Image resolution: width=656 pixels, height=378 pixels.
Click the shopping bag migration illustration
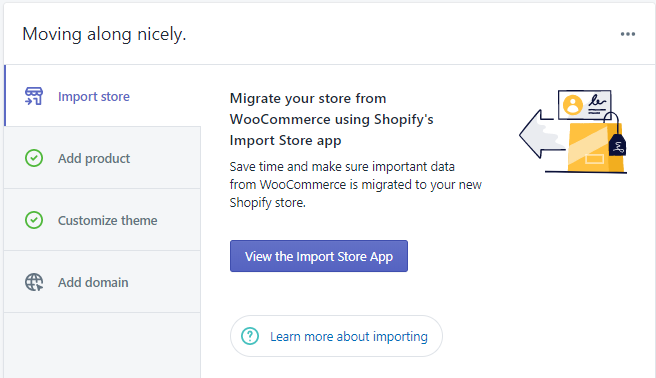point(573,131)
